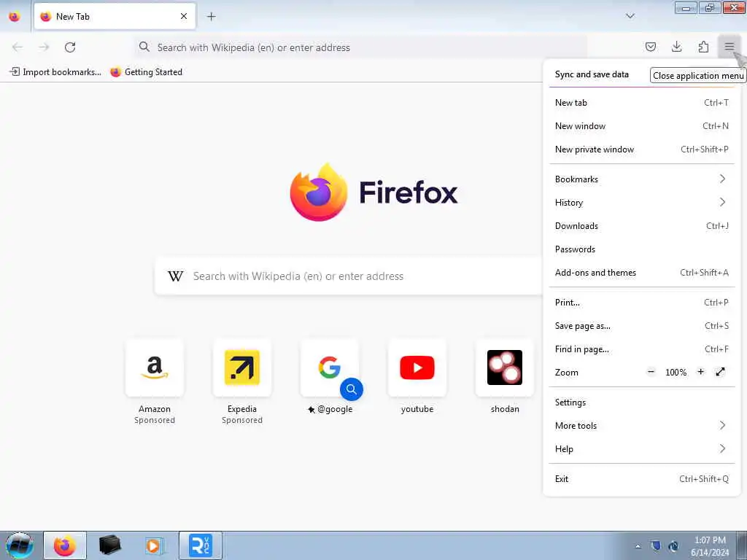The height and width of the screenshot is (560, 747).
Task: Focus the address bar search field
Action: pos(360,47)
